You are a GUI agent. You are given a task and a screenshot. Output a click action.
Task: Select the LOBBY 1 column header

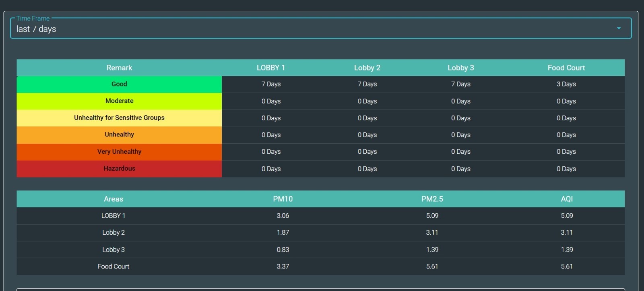(x=271, y=68)
